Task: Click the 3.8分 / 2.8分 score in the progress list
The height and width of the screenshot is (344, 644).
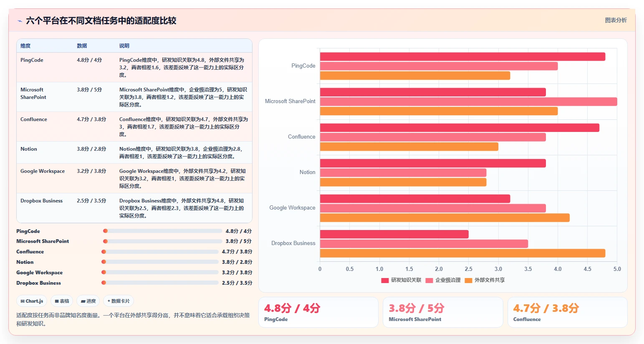Action: 237,262
